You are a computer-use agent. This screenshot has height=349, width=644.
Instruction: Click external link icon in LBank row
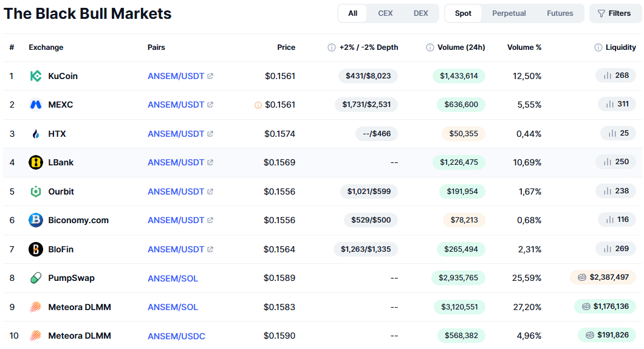click(210, 162)
